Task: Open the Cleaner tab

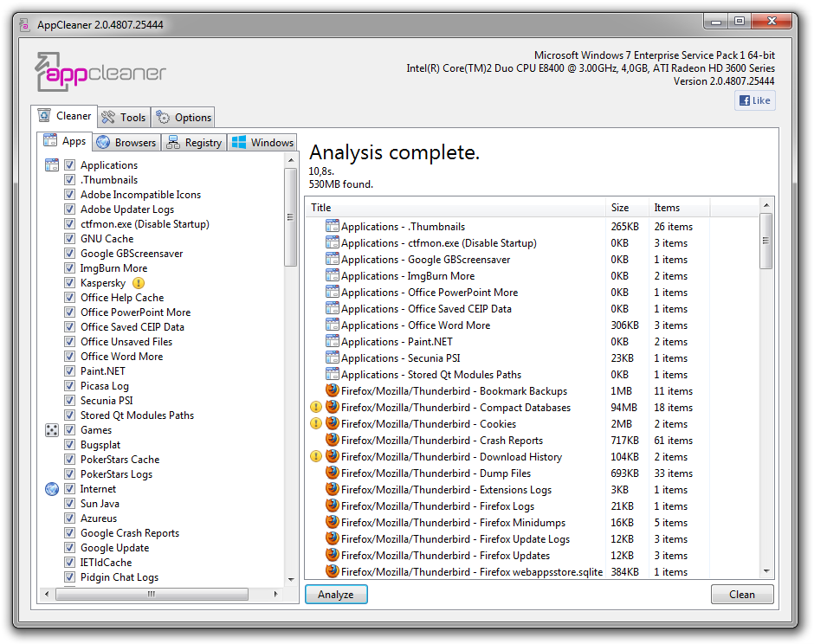Action: (64, 116)
